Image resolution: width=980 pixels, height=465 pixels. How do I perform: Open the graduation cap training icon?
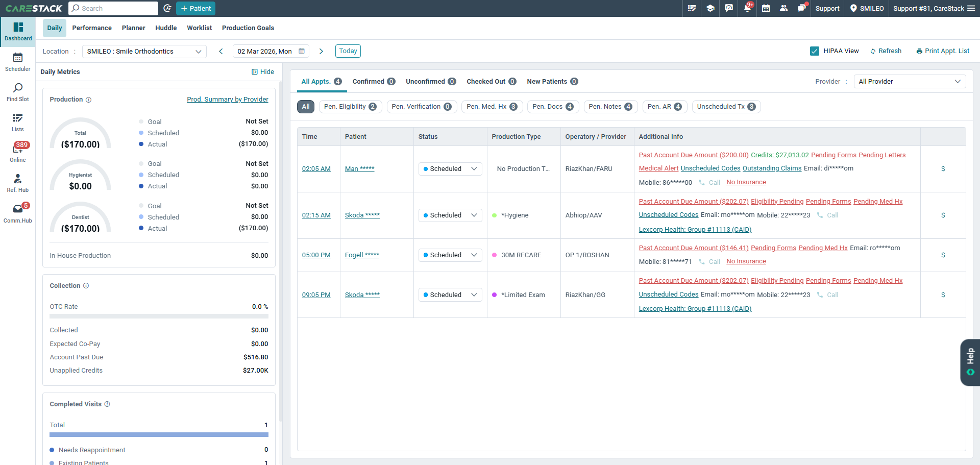click(710, 8)
